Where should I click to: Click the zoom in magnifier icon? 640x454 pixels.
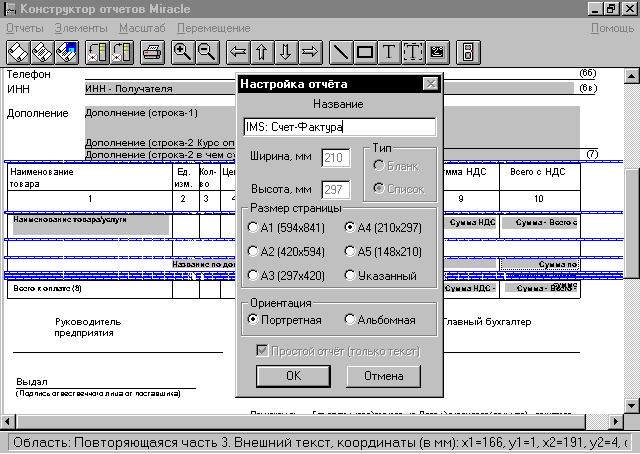(183, 51)
